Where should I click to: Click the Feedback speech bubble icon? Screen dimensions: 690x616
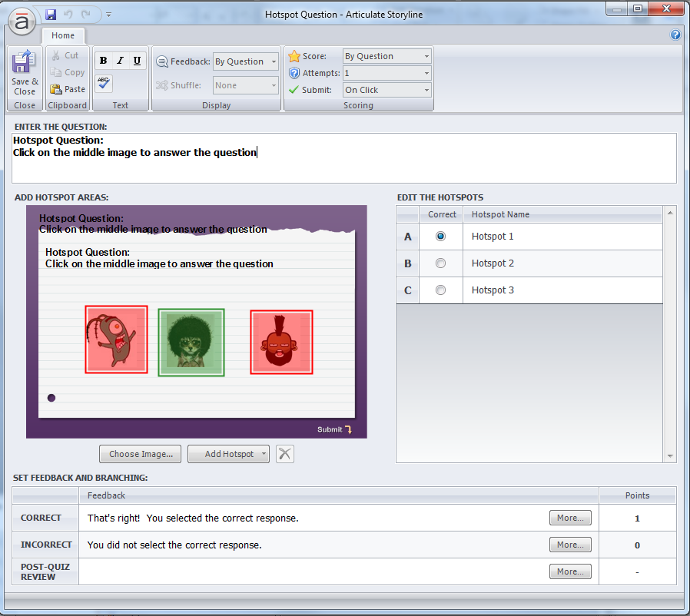pyautogui.click(x=162, y=61)
